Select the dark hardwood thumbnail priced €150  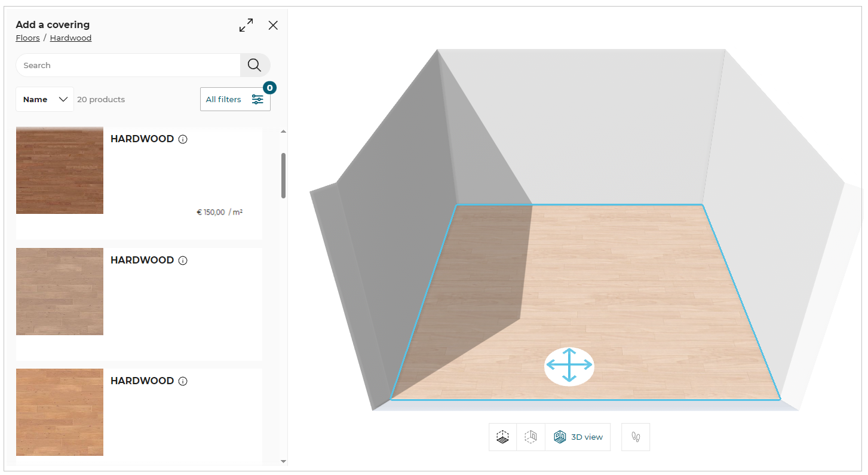tap(59, 170)
